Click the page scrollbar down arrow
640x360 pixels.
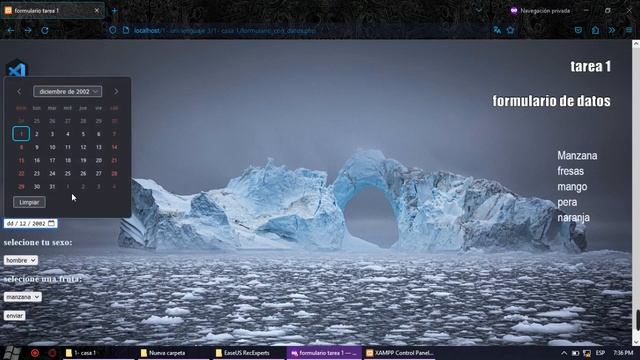tap(636, 342)
